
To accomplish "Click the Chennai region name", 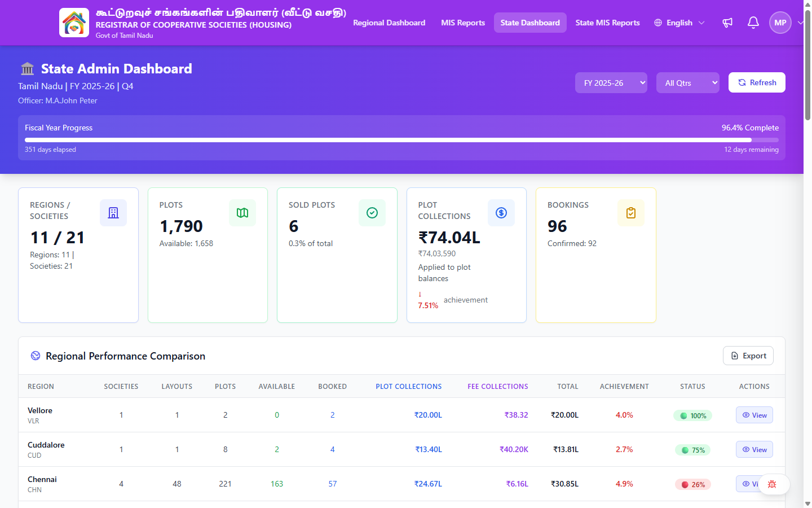I will [x=42, y=479].
